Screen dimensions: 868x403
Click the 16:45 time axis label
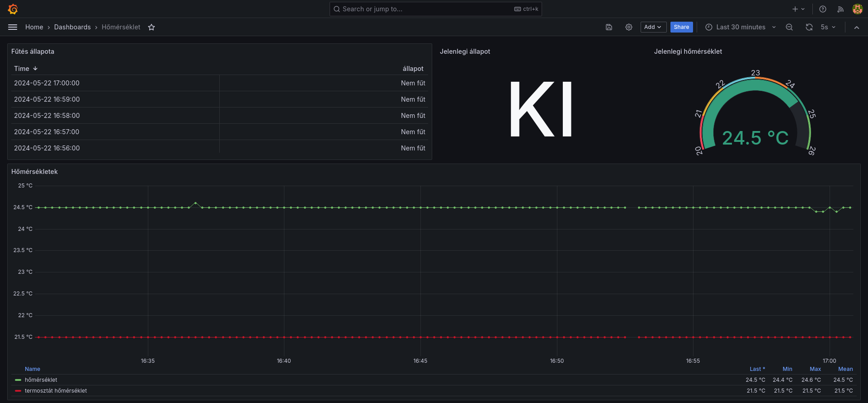420,361
